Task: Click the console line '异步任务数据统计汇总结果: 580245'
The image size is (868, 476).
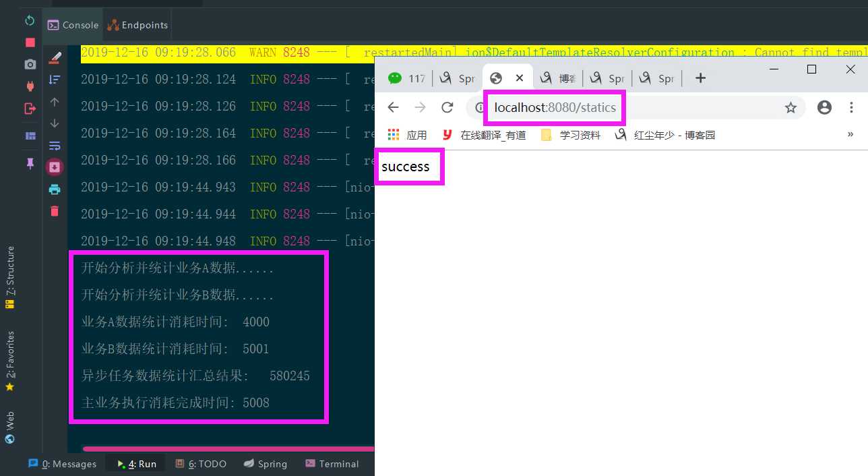Action: click(x=195, y=376)
